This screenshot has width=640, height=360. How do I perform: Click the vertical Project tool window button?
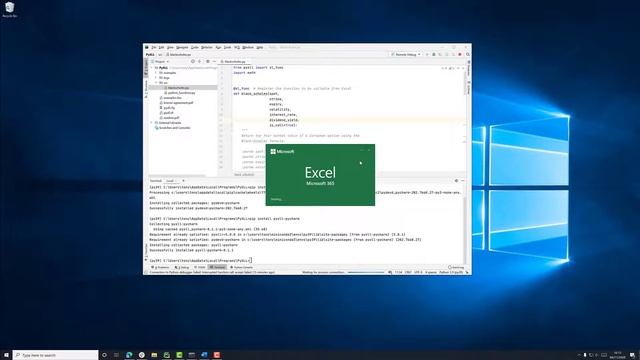coord(146,68)
